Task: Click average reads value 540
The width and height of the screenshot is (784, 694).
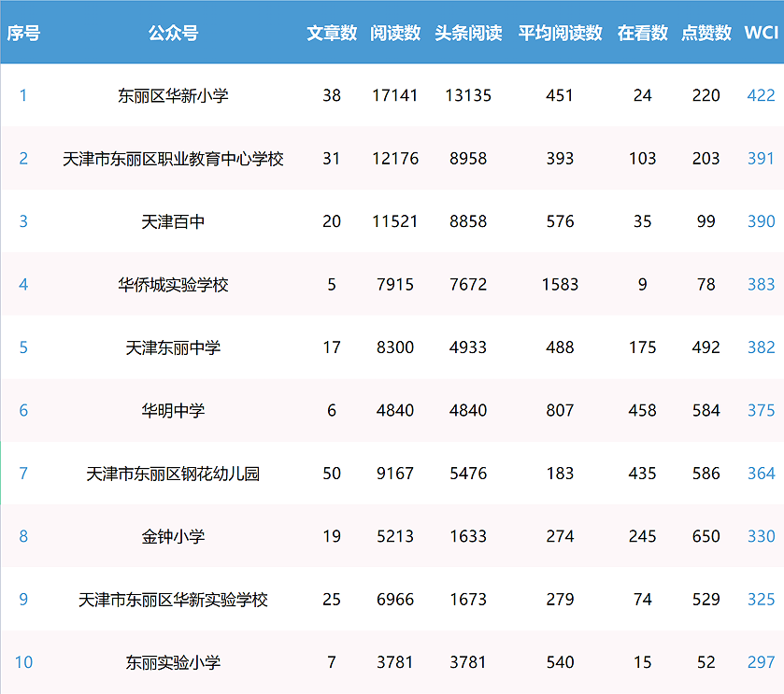Action: [x=560, y=662]
